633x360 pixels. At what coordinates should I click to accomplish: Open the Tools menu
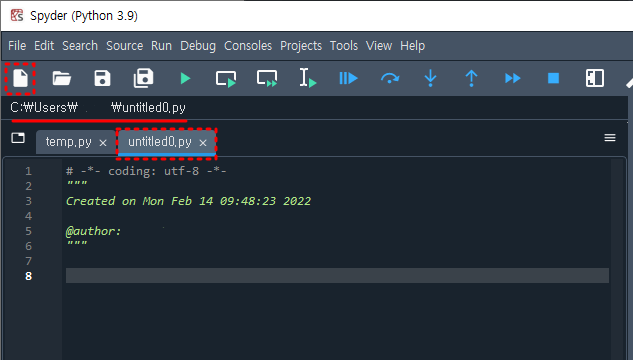coord(344,46)
